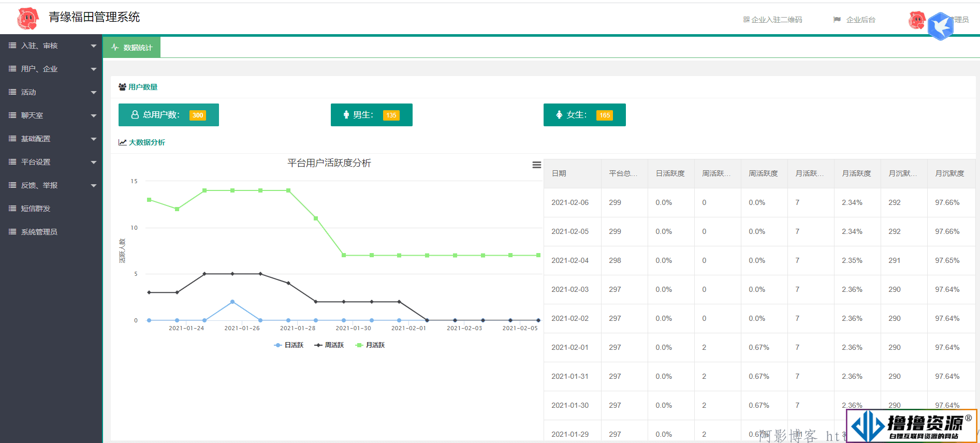
Task: Click the 月活跃度 column header
Action: point(857,173)
